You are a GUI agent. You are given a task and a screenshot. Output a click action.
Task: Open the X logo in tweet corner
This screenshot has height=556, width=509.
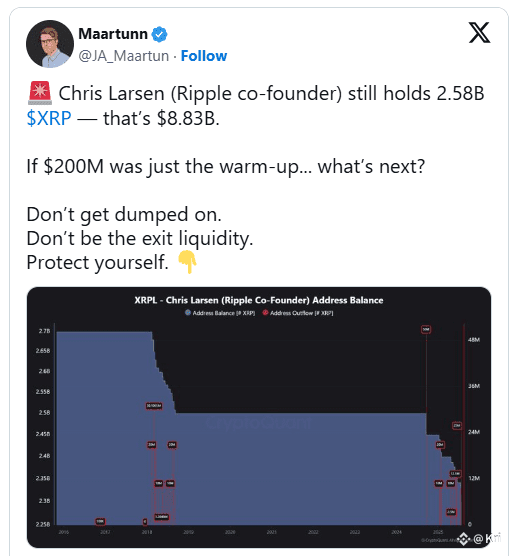coord(480,33)
